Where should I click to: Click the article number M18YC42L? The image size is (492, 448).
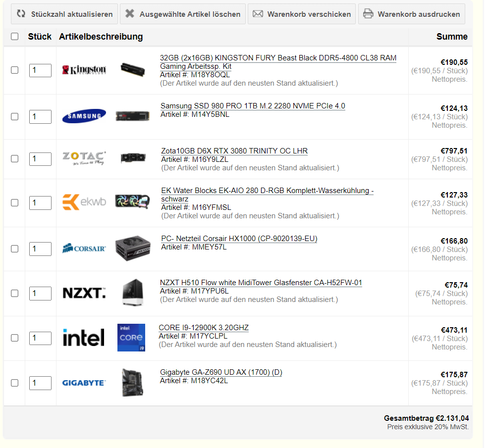[x=209, y=381]
